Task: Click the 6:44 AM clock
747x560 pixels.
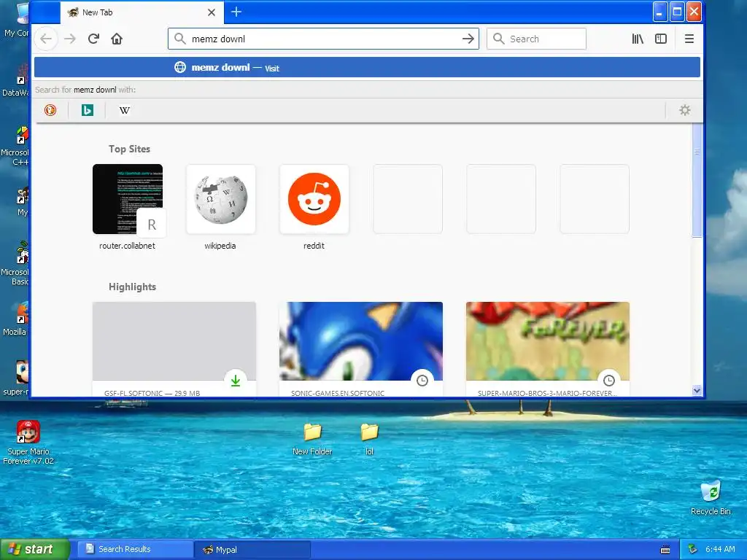Action: (720, 550)
